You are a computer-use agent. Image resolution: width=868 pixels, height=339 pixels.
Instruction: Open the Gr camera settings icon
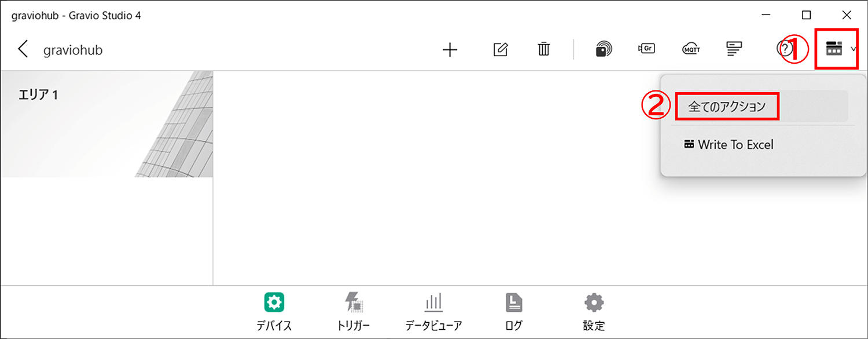point(646,49)
